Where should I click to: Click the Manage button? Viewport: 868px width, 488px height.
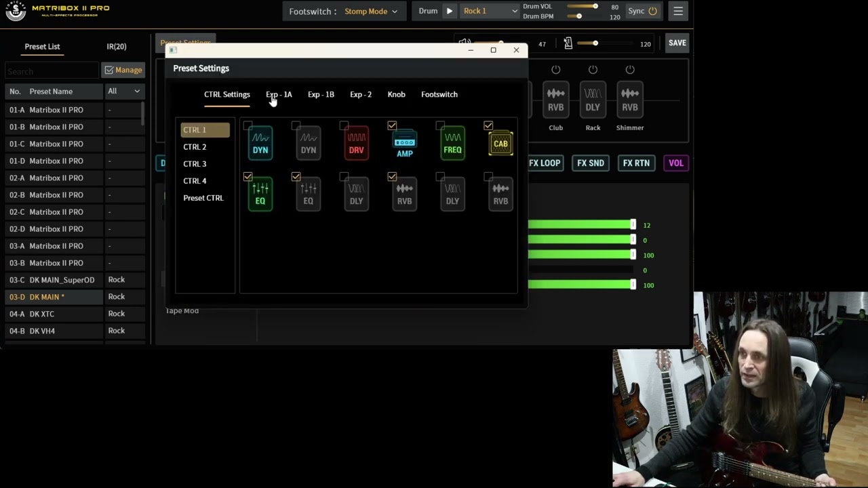[x=123, y=70]
